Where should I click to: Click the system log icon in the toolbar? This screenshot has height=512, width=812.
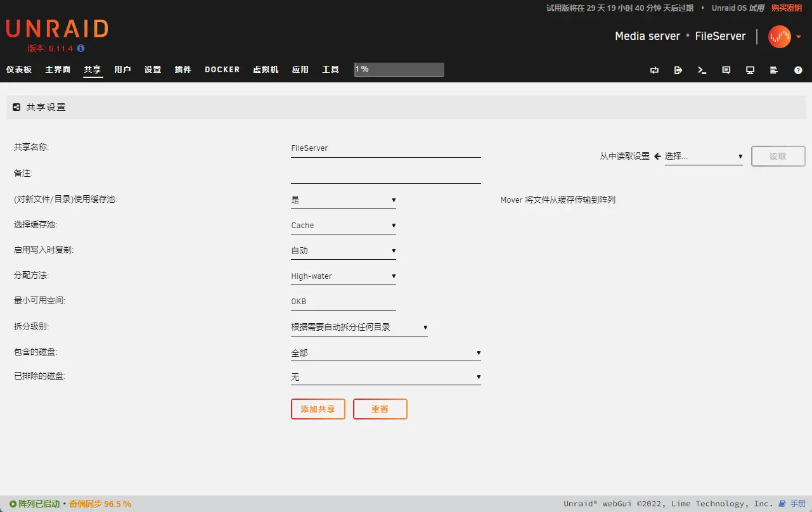click(x=774, y=70)
